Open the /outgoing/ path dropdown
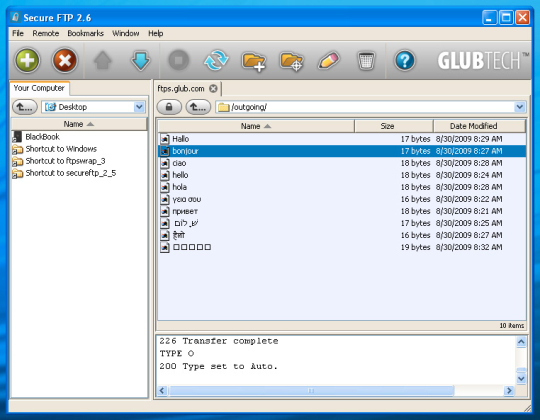The image size is (540, 420). [x=520, y=107]
